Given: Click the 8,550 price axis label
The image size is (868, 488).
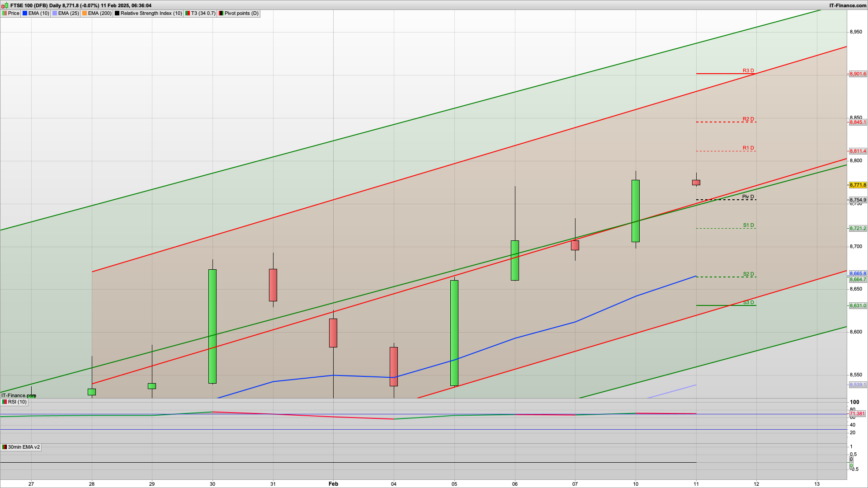Looking at the screenshot, I should [x=856, y=375].
